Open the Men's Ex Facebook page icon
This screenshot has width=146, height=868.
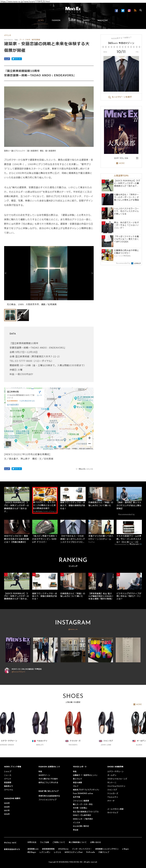[x=116, y=11]
